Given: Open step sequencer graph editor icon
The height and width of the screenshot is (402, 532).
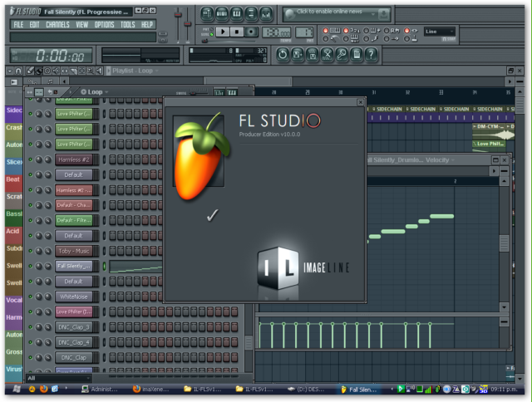Looking at the screenshot, I should tap(219, 92).
